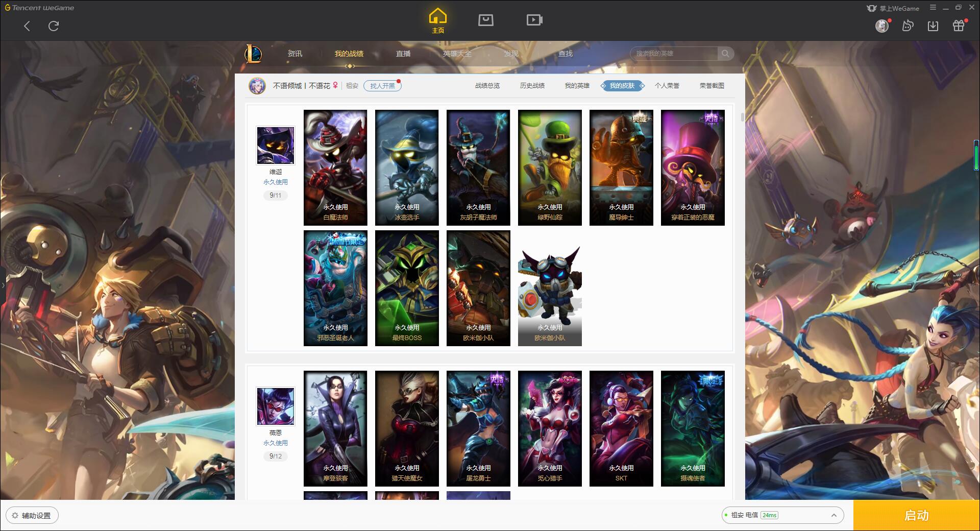Switch to the 资讯 tab

pyautogui.click(x=295, y=54)
